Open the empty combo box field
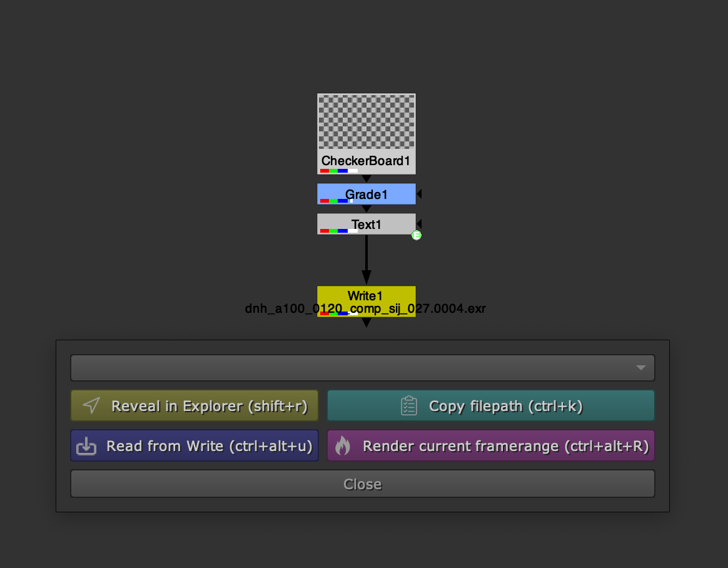This screenshot has height=568, width=728. 350,368
